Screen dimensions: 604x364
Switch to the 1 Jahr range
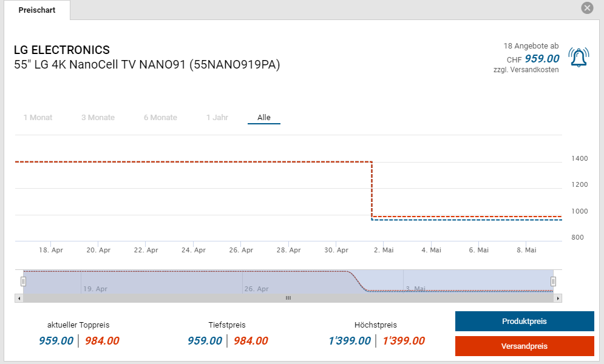pyautogui.click(x=217, y=118)
